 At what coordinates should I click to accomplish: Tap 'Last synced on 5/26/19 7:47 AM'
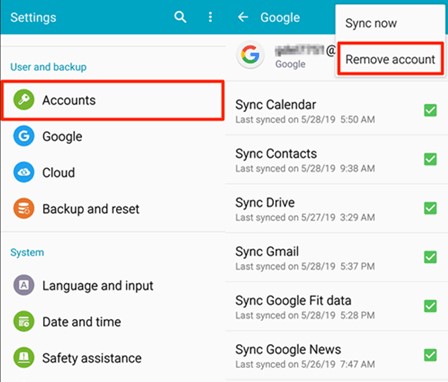[305, 364]
